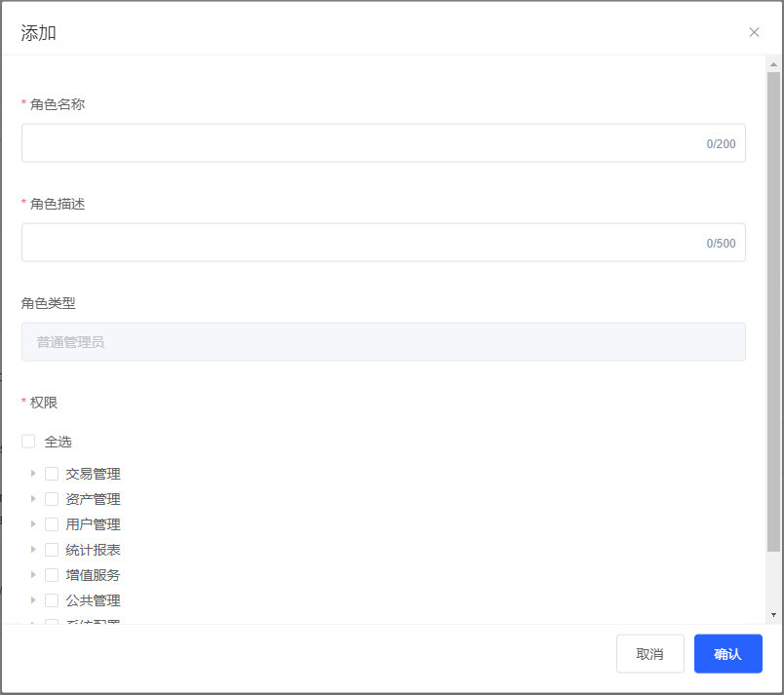Enable the 交易管理 permission checkbox
This screenshot has width=784, height=695.
pos(52,474)
